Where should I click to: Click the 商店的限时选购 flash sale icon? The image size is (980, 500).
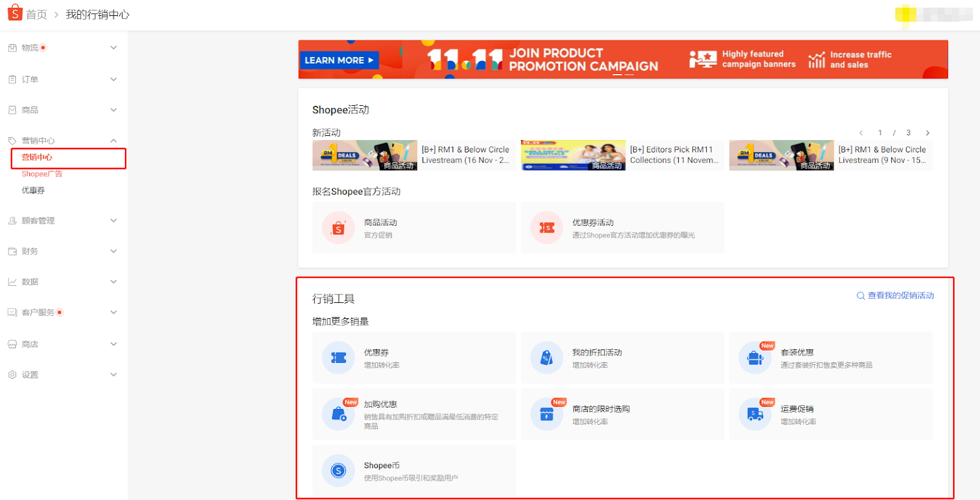(x=547, y=414)
